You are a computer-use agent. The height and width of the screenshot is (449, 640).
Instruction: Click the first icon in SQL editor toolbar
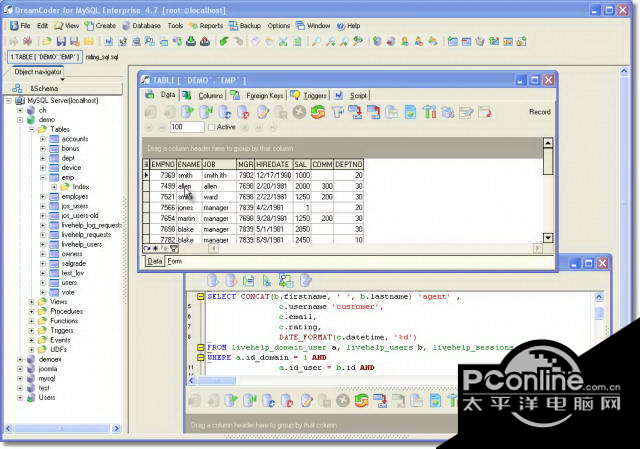pyautogui.click(x=213, y=281)
